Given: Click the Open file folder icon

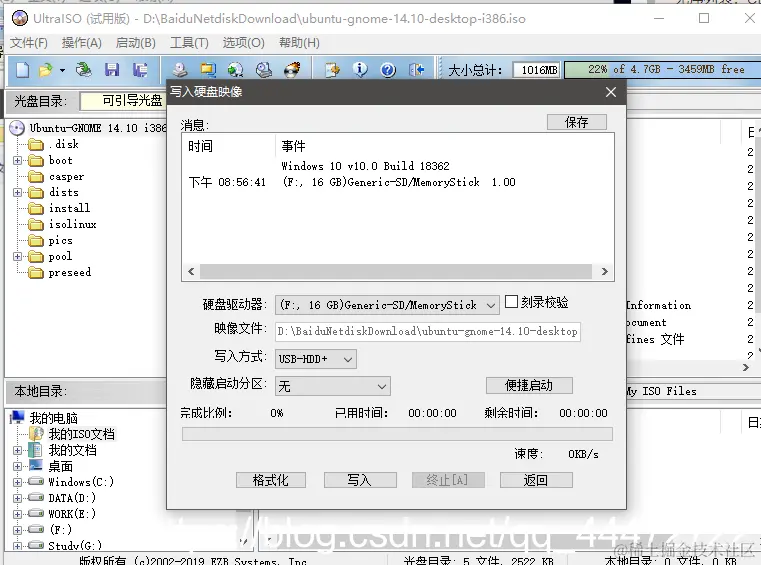Looking at the screenshot, I should [46, 70].
